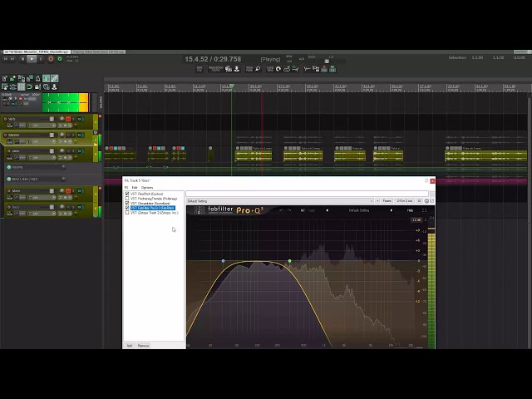Click the green icon at center toolbar end

[x=332, y=69]
